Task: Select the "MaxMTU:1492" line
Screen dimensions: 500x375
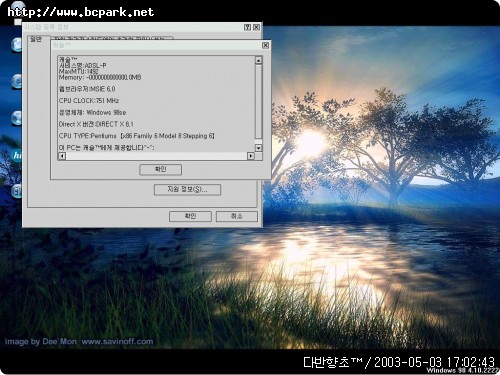Action: [79, 71]
